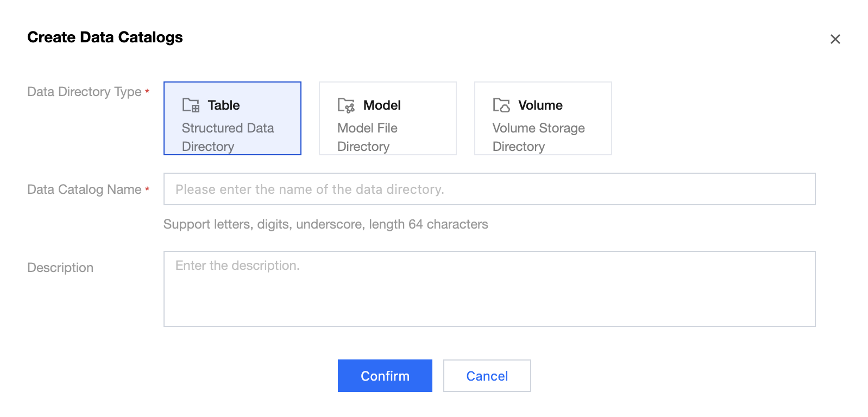Click the "Create Data Catalogs" dialog title
The height and width of the screenshot is (417, 868).
click(105, 37)
